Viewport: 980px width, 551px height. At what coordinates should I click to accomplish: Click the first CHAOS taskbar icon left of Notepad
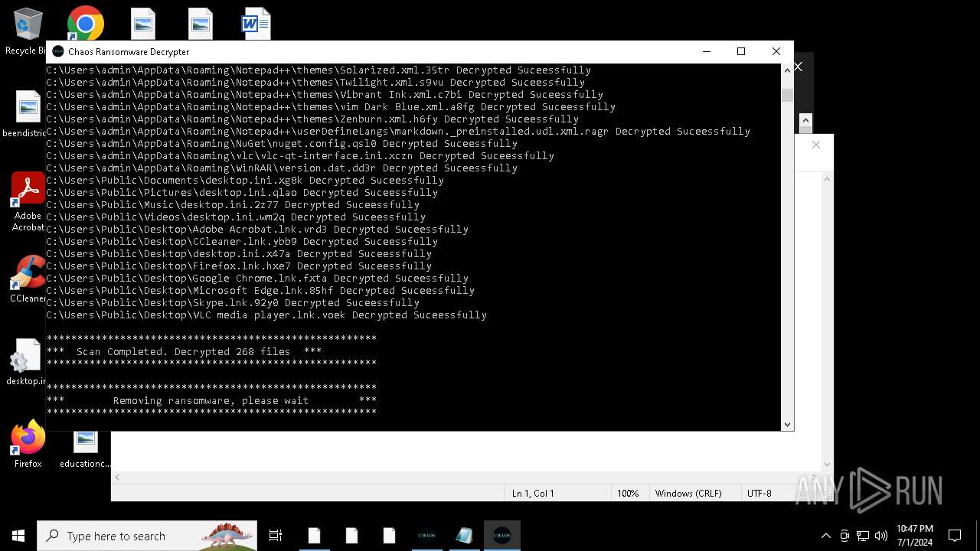point(426,536)
